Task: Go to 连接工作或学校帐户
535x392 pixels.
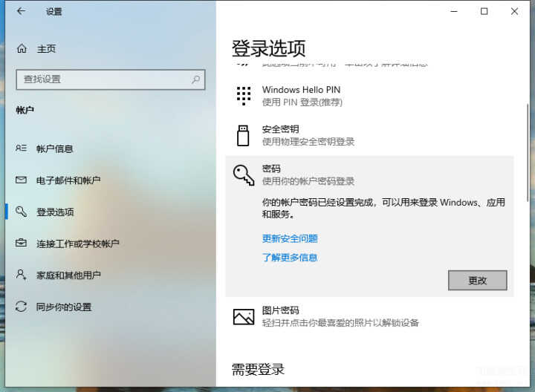Action: pos(77,244)
